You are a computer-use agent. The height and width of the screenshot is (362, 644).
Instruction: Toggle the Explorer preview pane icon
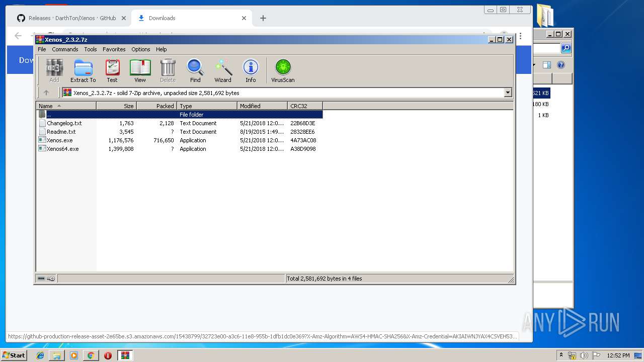pyautogui.click(x=547, y=65)
